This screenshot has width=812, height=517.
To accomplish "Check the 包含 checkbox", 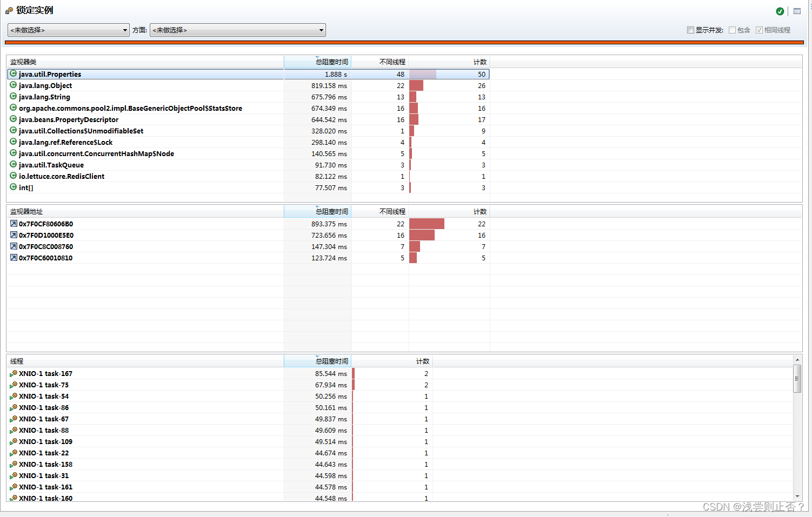I will (x=731, y=30).
